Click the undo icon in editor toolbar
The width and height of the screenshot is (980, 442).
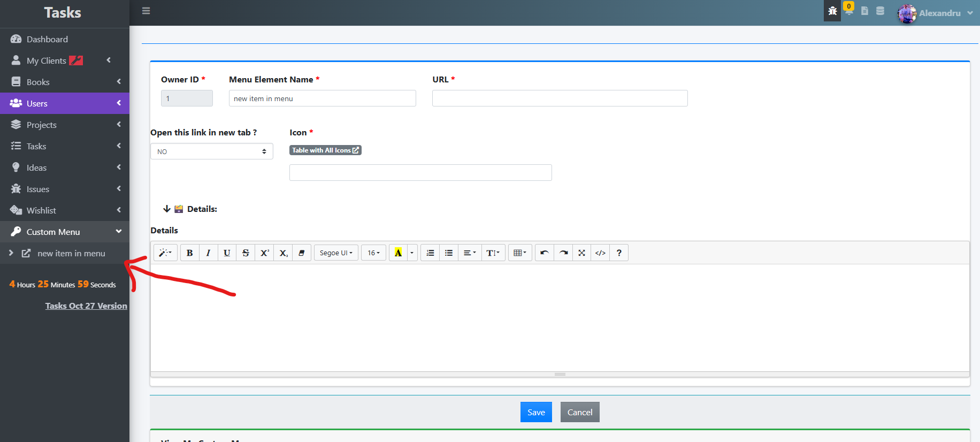click(545, 253)
